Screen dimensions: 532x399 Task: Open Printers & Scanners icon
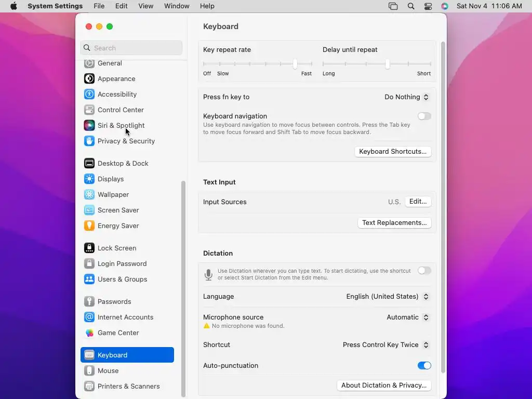tap(89, 387)
